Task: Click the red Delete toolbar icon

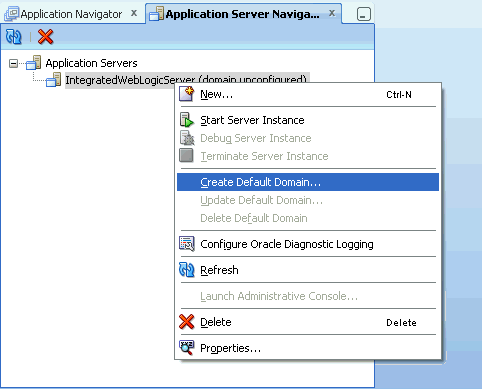Action: tap(46, 37)
